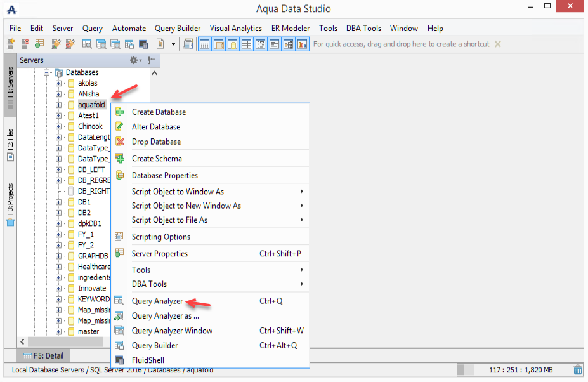
Task: Expand the master database node
Action: click(58, 331)
